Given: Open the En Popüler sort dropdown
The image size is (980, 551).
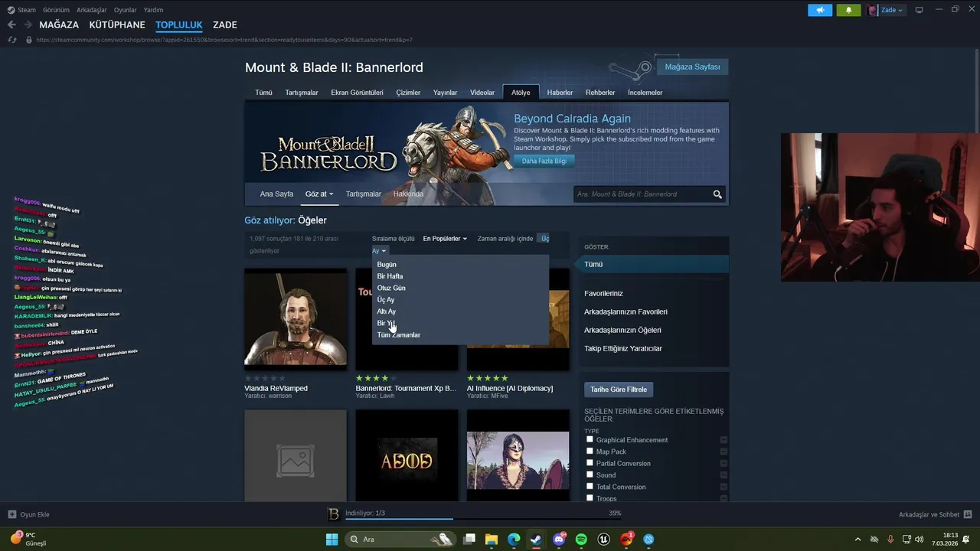Looking at the screenshot, I should [x=445, y=239].
